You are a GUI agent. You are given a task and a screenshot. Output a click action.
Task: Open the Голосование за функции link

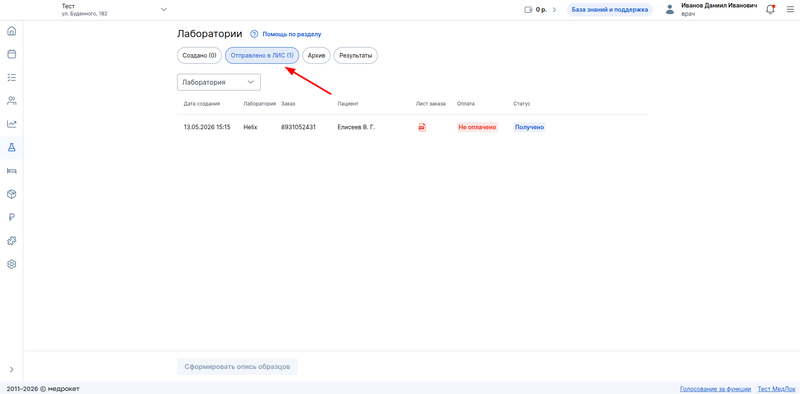[x=715, y=389]
